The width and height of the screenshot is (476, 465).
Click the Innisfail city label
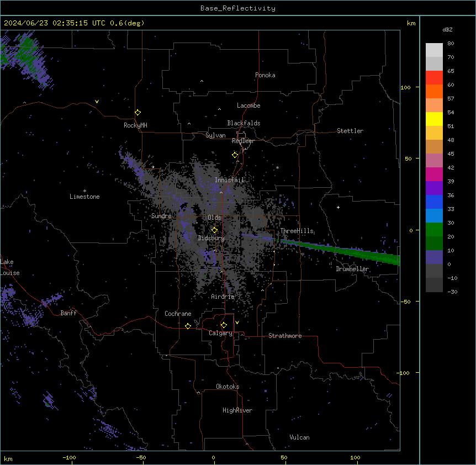[230, 180]
